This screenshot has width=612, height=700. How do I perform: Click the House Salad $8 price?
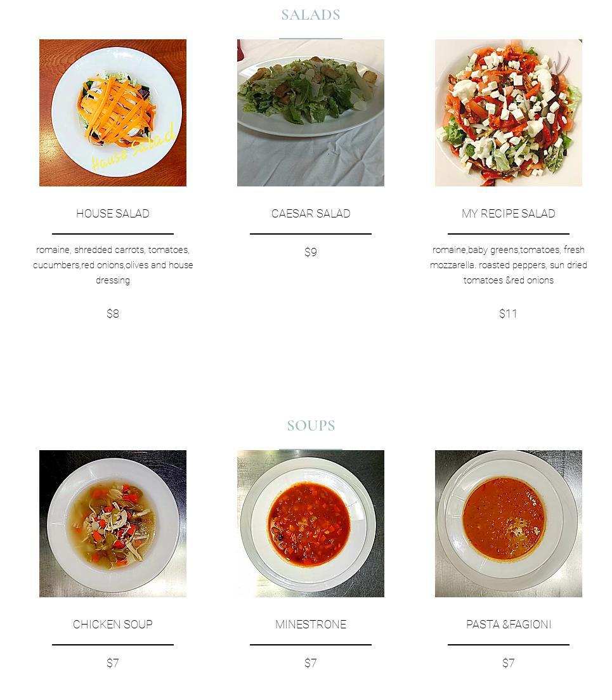(112, 314)
